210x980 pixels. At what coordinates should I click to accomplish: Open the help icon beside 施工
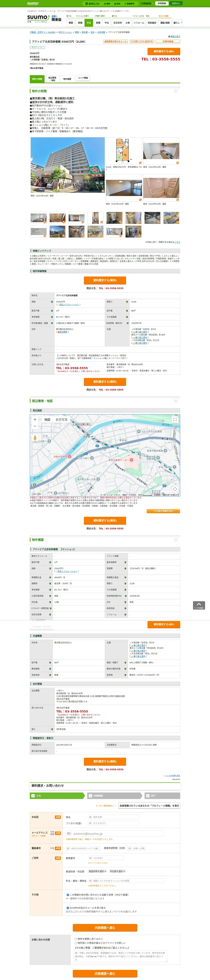tap(52, 729)
